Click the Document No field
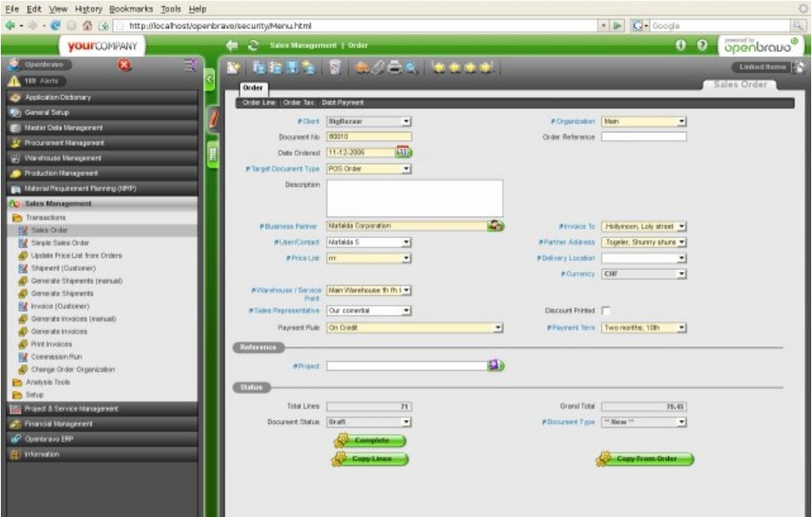Screen dimensions: 812x517 369,137
